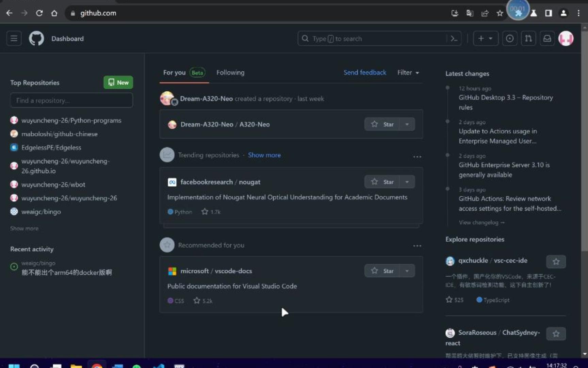Viewport: 588px width, 368px height.
Task: Open the browser profile icon
Action: (563, 13)
